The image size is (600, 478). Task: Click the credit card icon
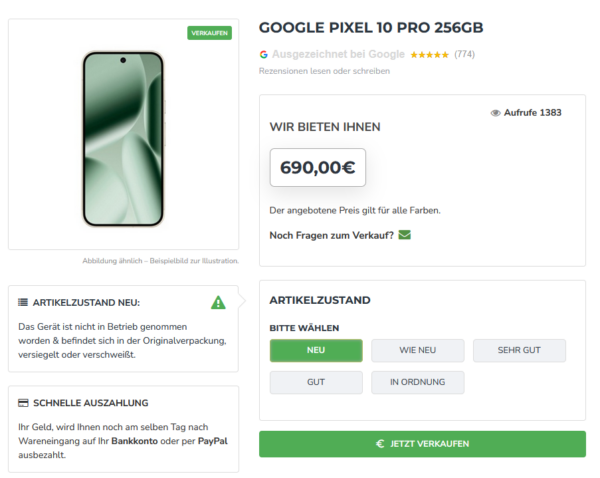coord(23,403)
